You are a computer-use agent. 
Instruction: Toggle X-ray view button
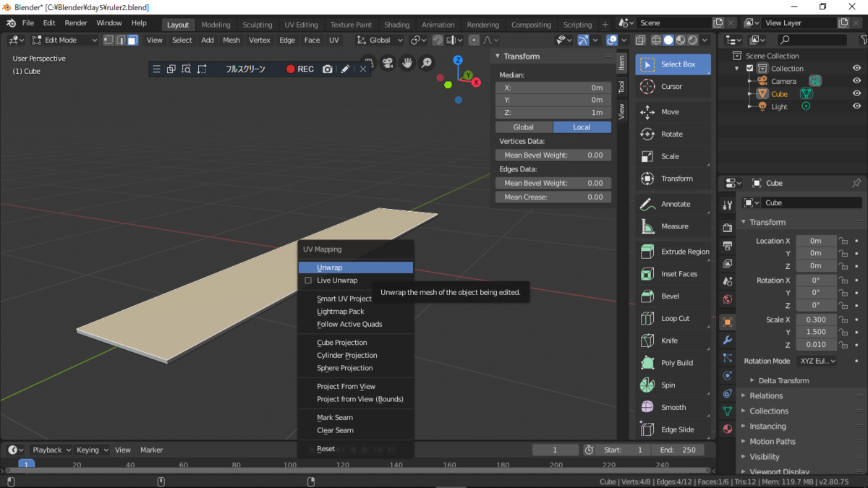(642, 40)
